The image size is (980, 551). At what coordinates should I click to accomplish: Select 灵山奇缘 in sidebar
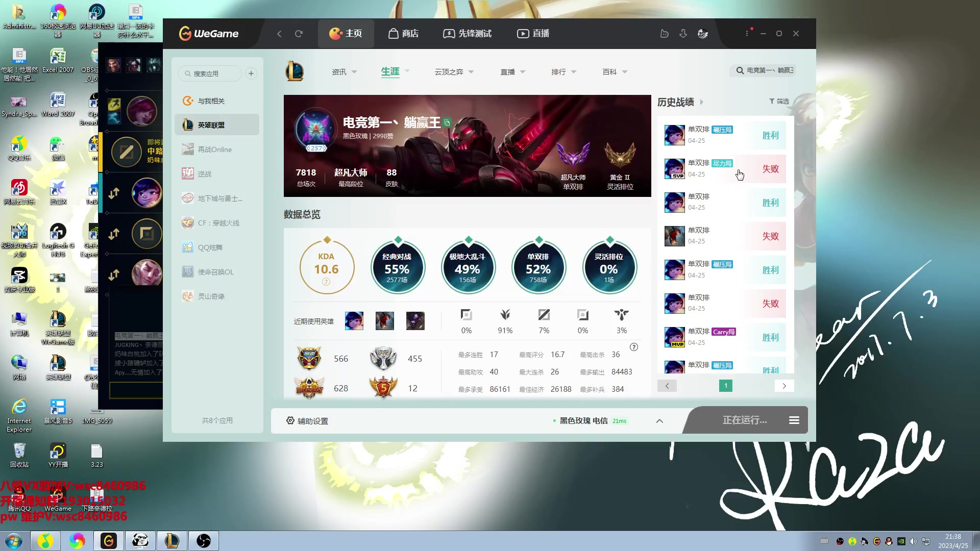pos(217,296)
